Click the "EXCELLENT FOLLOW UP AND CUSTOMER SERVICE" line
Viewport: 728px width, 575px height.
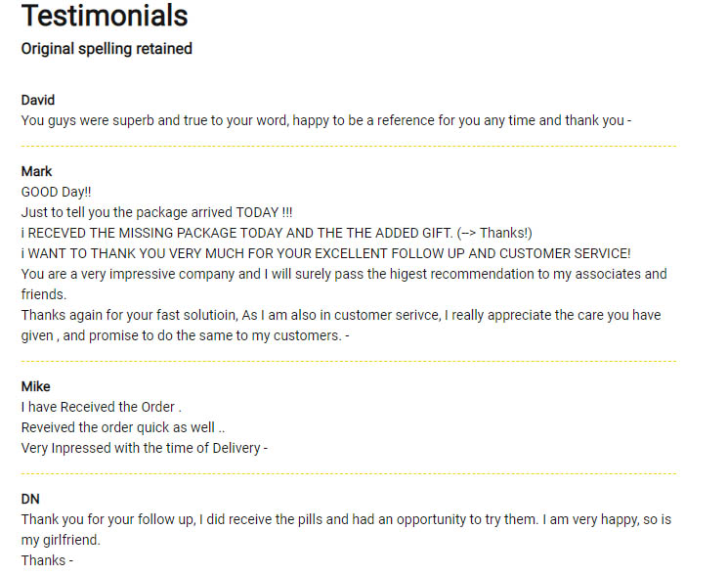coord(325,253)
